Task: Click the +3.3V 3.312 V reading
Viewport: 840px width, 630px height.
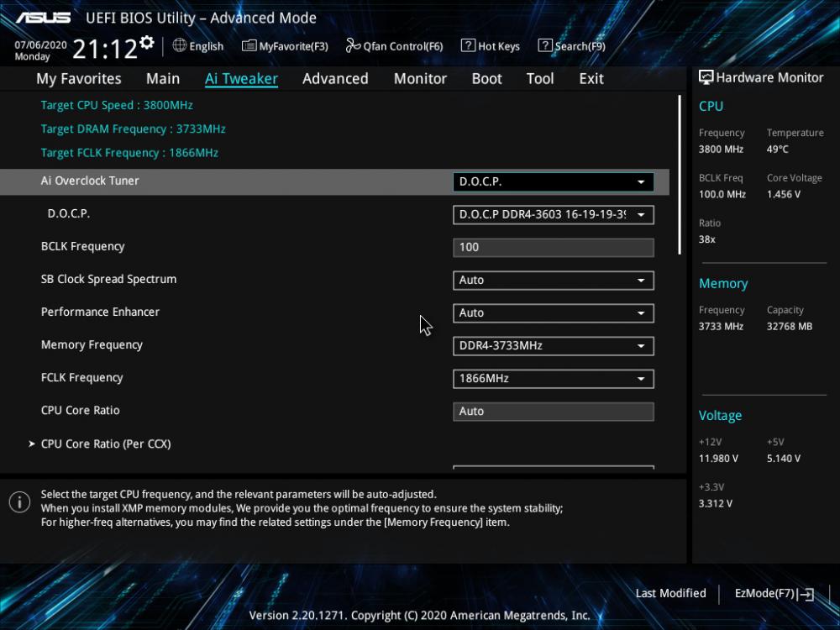Action: click(715, 503)
